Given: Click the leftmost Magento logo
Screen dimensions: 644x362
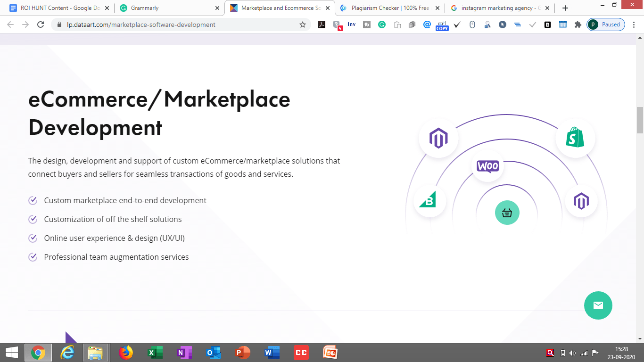Looking at the screenshot, I should point(438,138).
